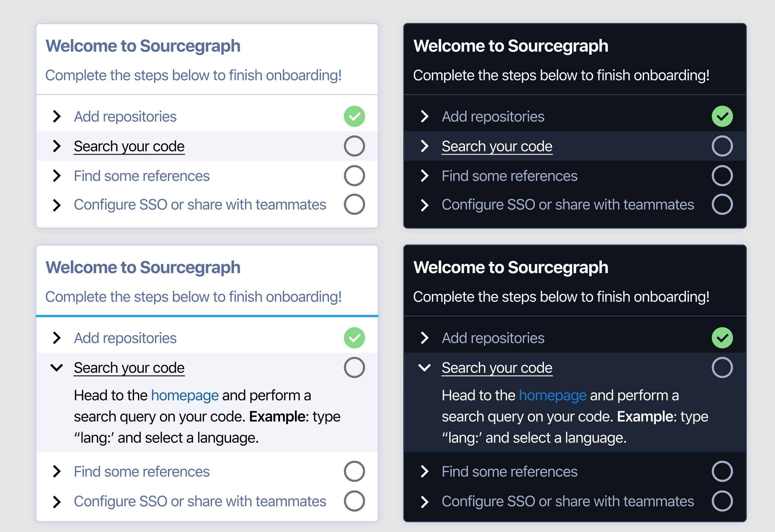Click green checkmark in top-left light panel
Screen dimensions: 775x532
click(354, 116)
